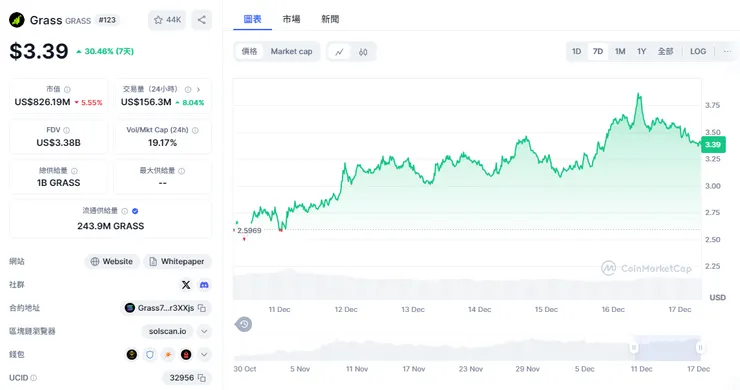This screenshot has height=390, width=740.
Task: Select the line chart view icon
Action: coord(339,52)
